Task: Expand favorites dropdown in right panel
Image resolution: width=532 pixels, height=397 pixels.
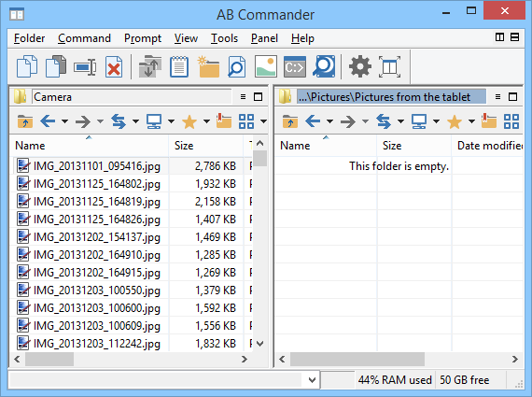Action: point(471,121)
